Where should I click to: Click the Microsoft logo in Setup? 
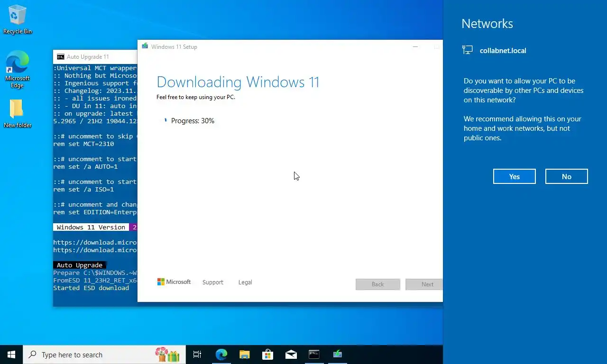click(x=174, y=282)
